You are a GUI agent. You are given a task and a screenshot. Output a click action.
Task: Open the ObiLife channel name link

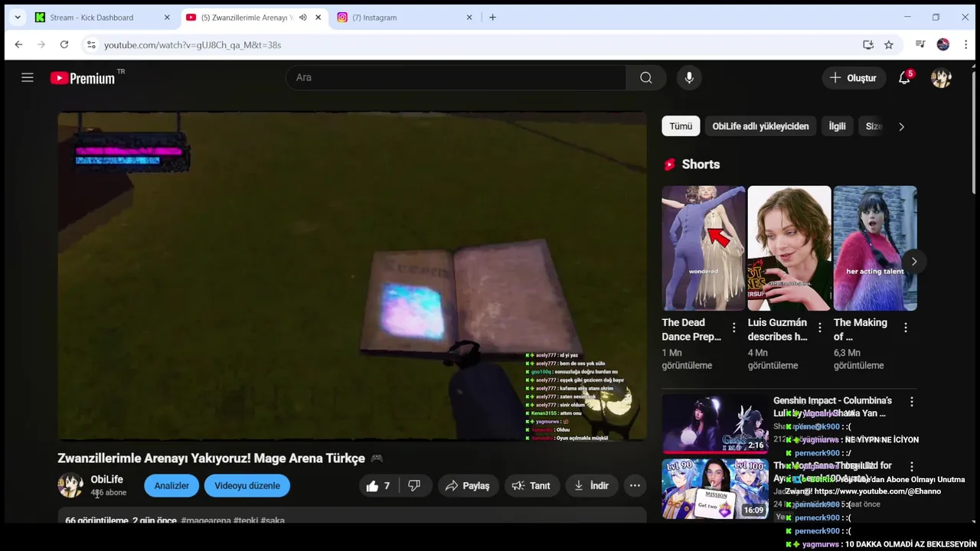106,479
